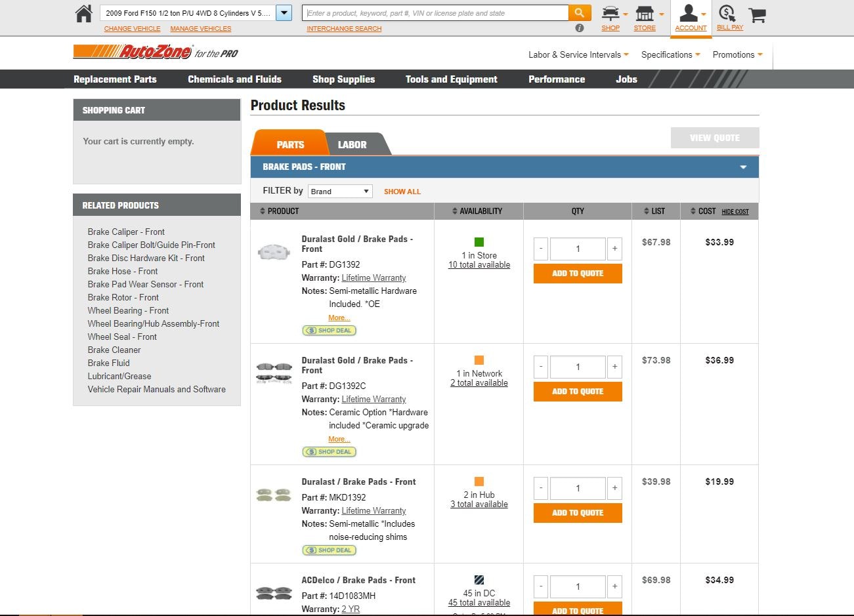The image size is (854, 616).
Task: Click ADD TO QUOTE for part DG1392
Action: (x=577, y=274)
